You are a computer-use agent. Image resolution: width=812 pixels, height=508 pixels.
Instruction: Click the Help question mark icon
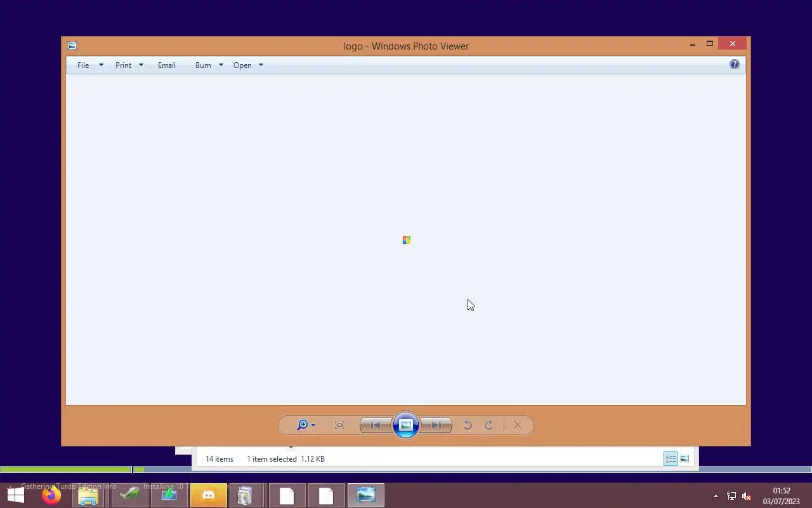[735, 64]
